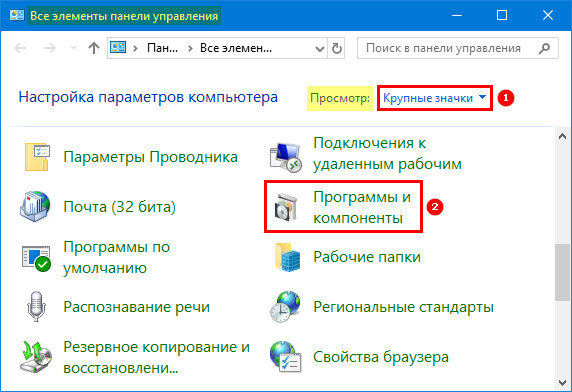Open Программы по умолчанию link
Viewport: 572px width, 392px height.
coord(116,257)
